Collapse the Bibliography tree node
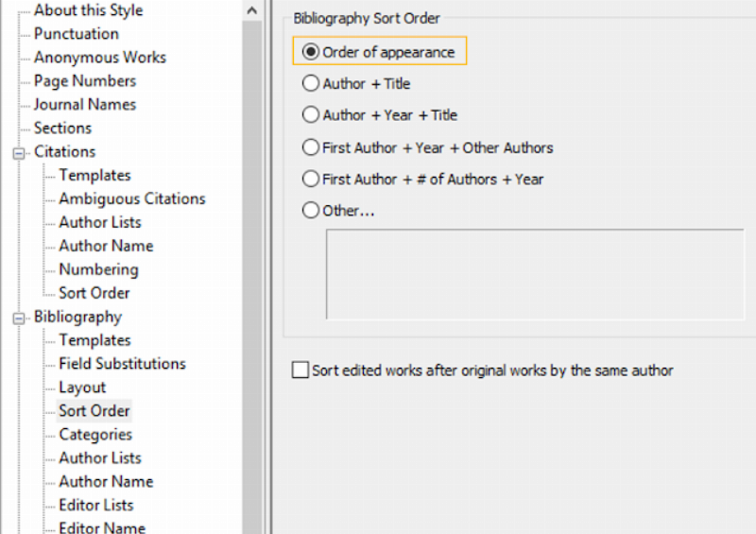 (19, 319)
